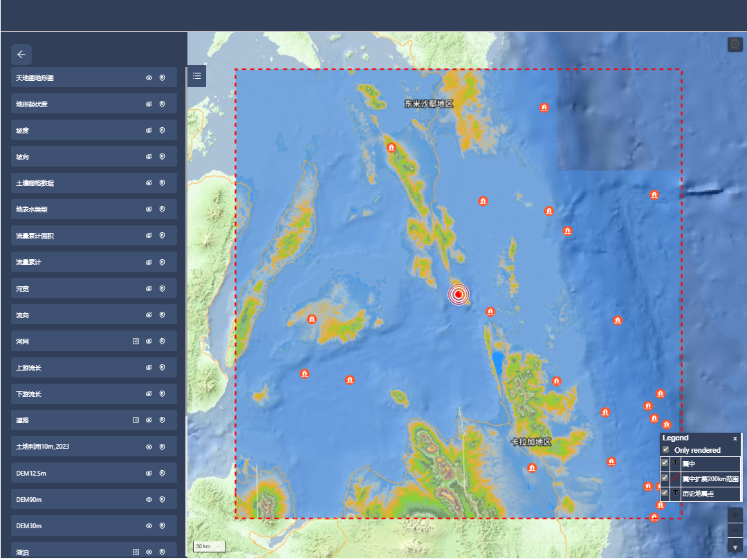The image size is (747, 560).
Task: Click the history earthquake marker near 东米沙鄢地区
Action: click(391, 148)
